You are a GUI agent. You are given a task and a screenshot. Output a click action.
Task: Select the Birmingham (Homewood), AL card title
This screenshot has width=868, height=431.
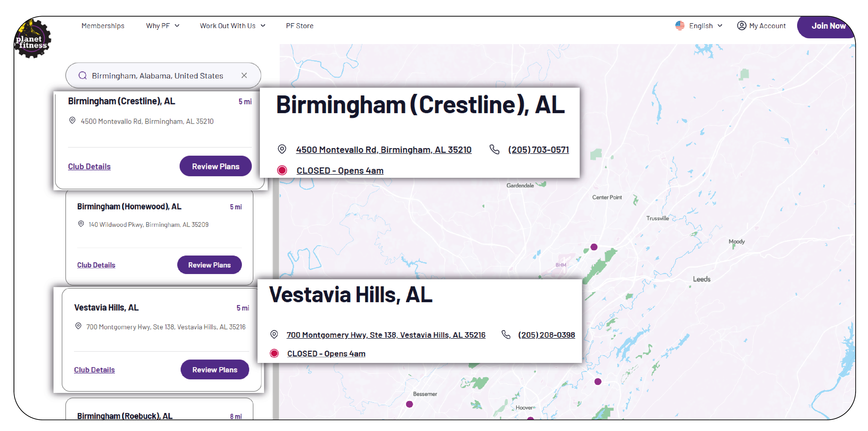click(129, 207)
